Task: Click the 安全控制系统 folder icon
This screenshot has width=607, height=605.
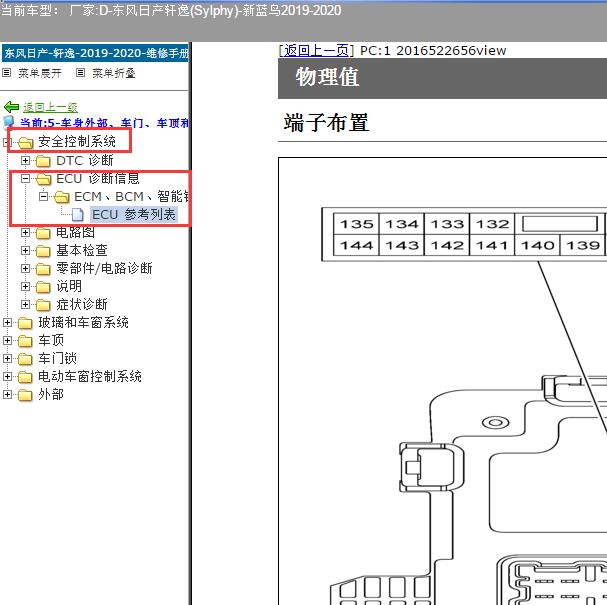Action: point(26,142)
